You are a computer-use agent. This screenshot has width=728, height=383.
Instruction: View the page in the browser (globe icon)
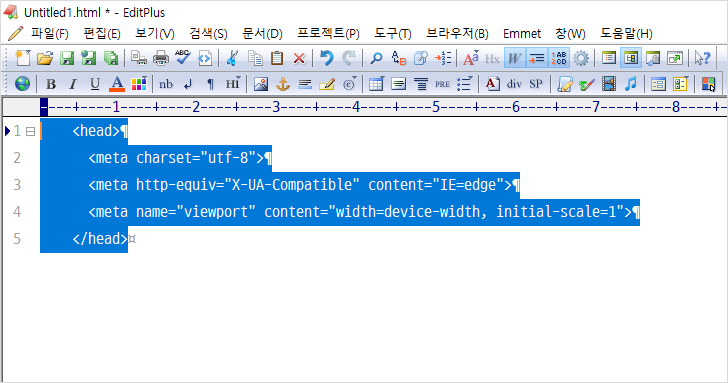pyautogui.click(x=22, y=84)
